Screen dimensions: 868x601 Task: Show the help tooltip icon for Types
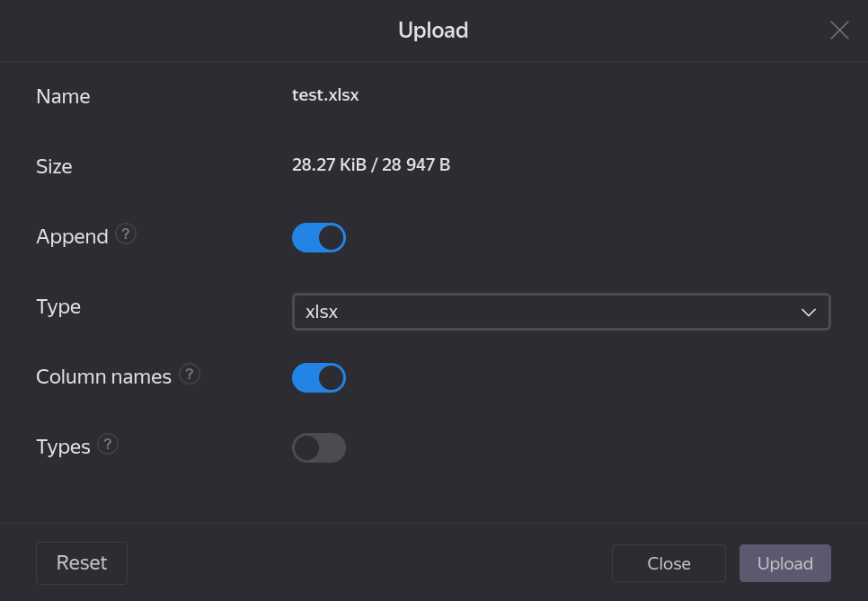108,445
